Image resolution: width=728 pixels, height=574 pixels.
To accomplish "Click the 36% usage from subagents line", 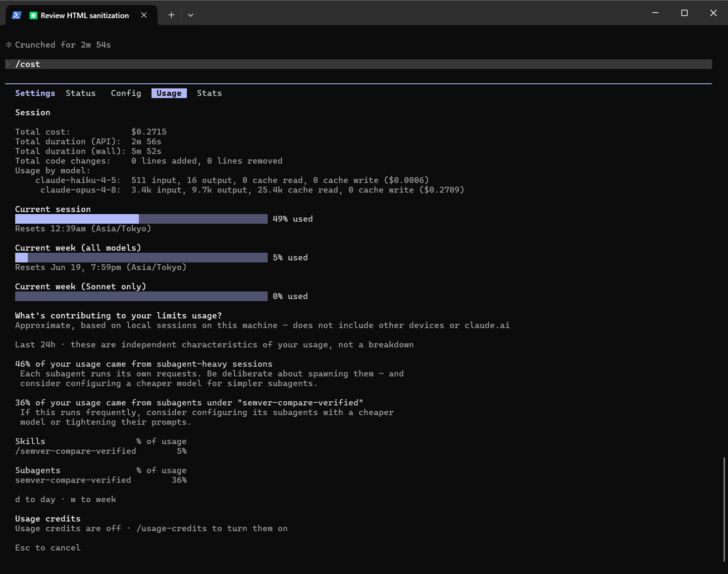I will pyautogui.click(x=189, y=403).
